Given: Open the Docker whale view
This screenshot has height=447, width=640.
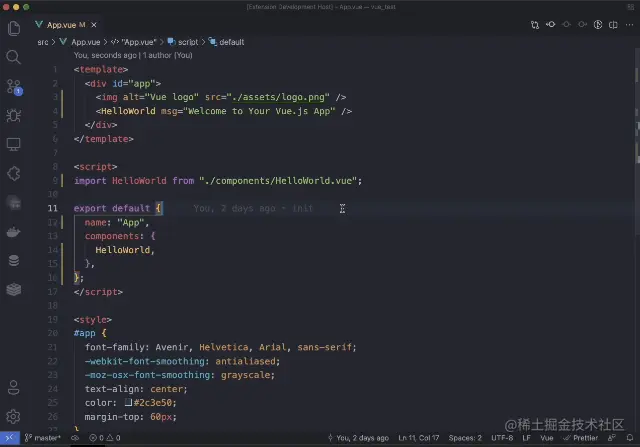Looking at the screenshot, I should pyautogui.click(x=13, y=232).
